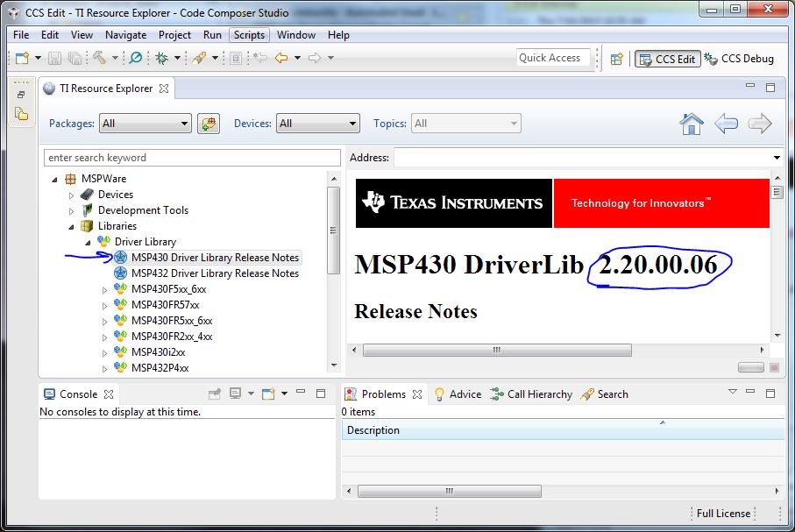Click the Forward arrow toolbar icon
The height and width of the screenshot is (532, 795).
tap(315, 58)
